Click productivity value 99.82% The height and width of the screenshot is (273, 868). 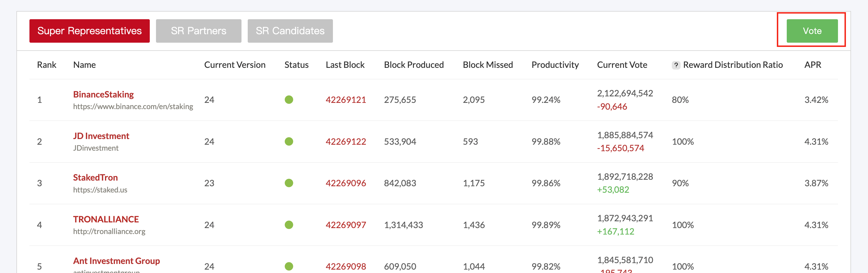coord(546,266)
